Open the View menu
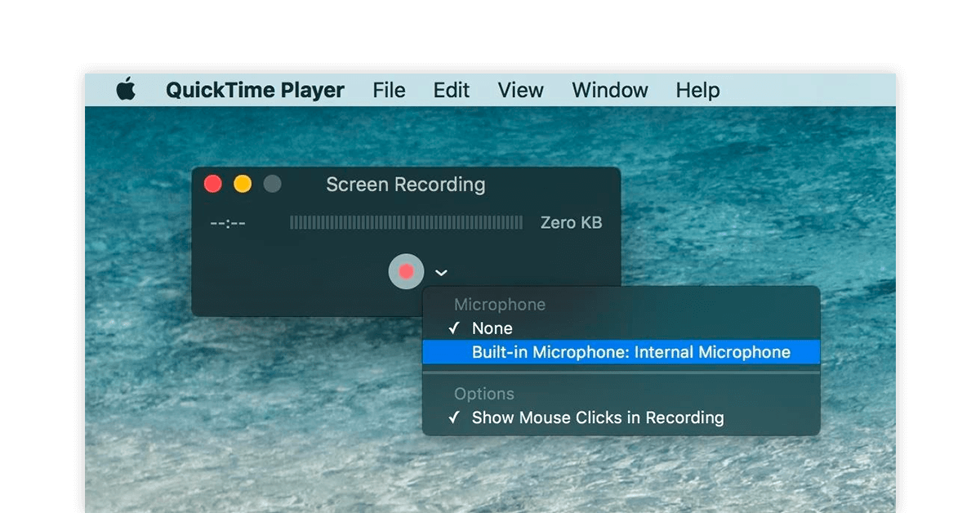 pyautogui.click(x=520, y=90)
